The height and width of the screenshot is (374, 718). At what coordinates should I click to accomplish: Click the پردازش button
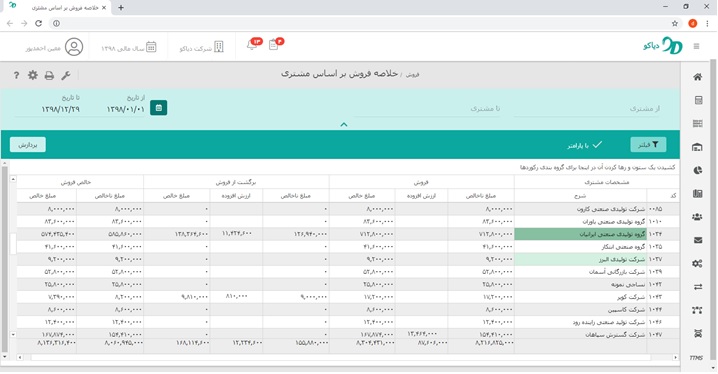click(27, 145)
